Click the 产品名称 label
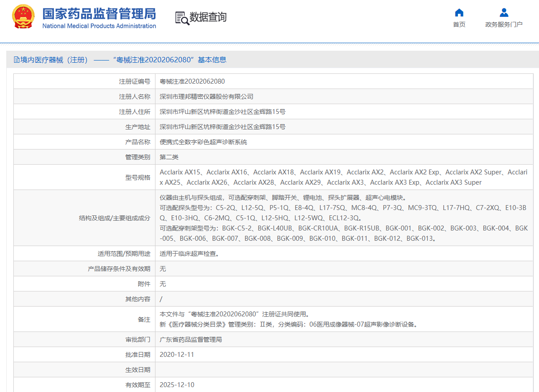The height and width of the screenshot is (392, 539). click(x=138, y=142)
